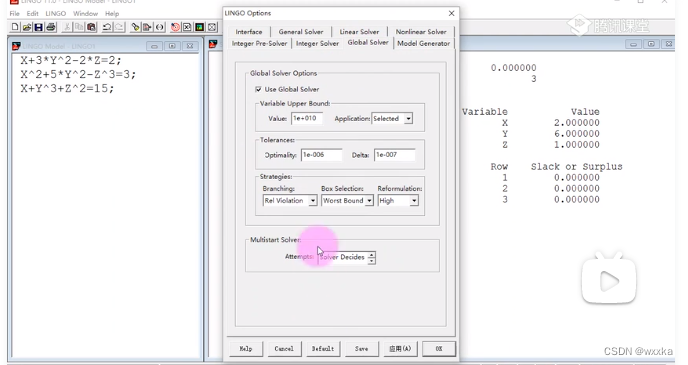Increase Multistart Attempts with up arrow
The width and height of the screenshot is (688, 365).
pos(372,254)
